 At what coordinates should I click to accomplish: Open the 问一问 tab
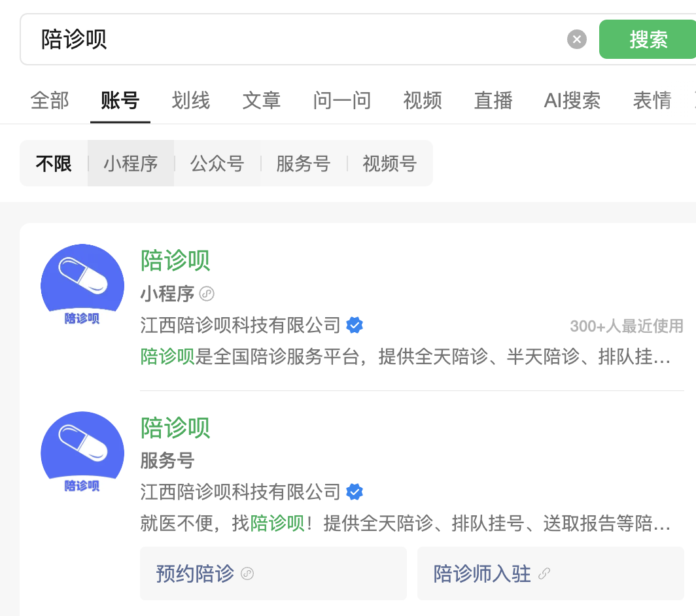pos(341,100)
